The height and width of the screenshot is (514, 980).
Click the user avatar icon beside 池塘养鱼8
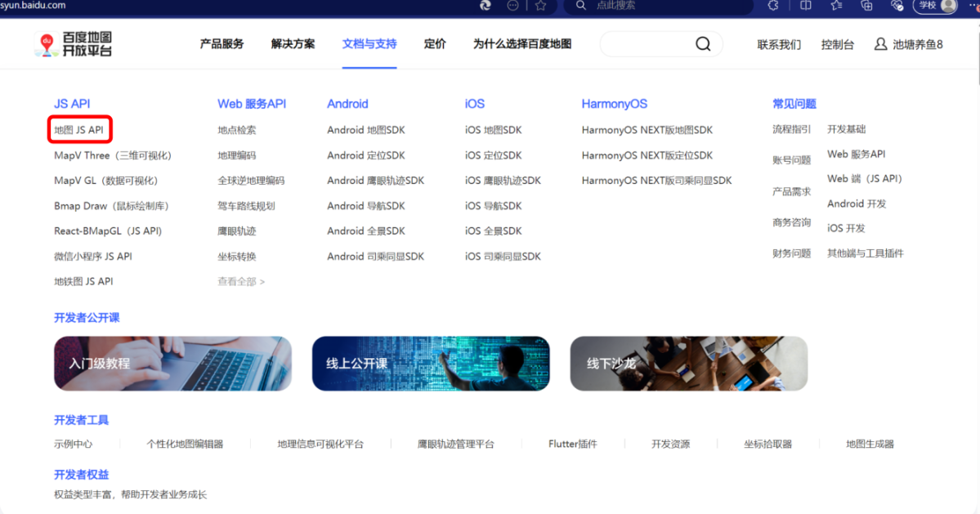coord(880,44)
